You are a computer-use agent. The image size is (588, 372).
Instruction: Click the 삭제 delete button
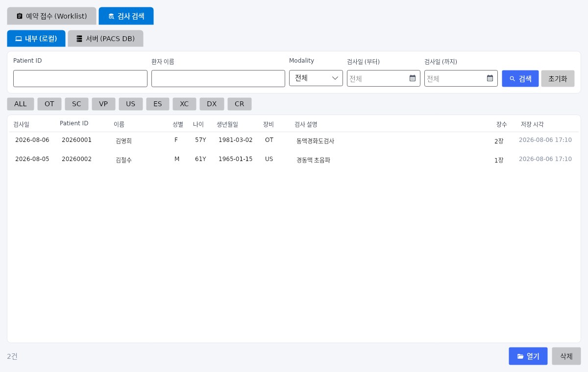click(x=566, y=356)
